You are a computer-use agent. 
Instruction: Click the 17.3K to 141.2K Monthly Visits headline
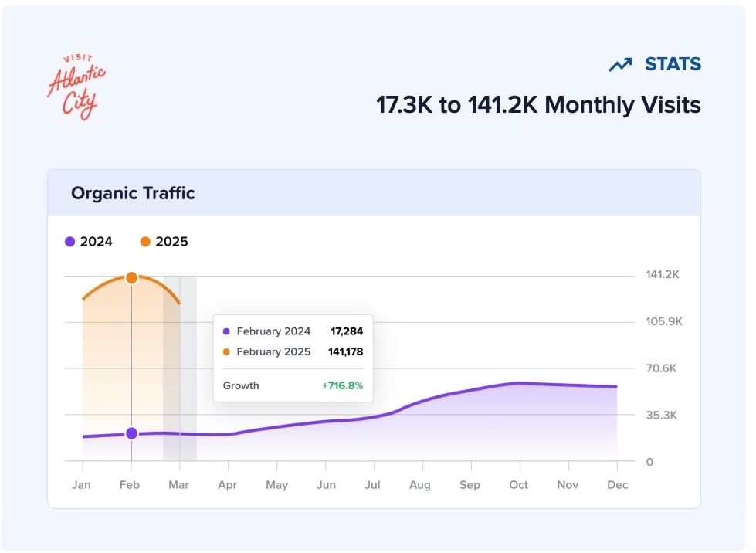(537, 104)
